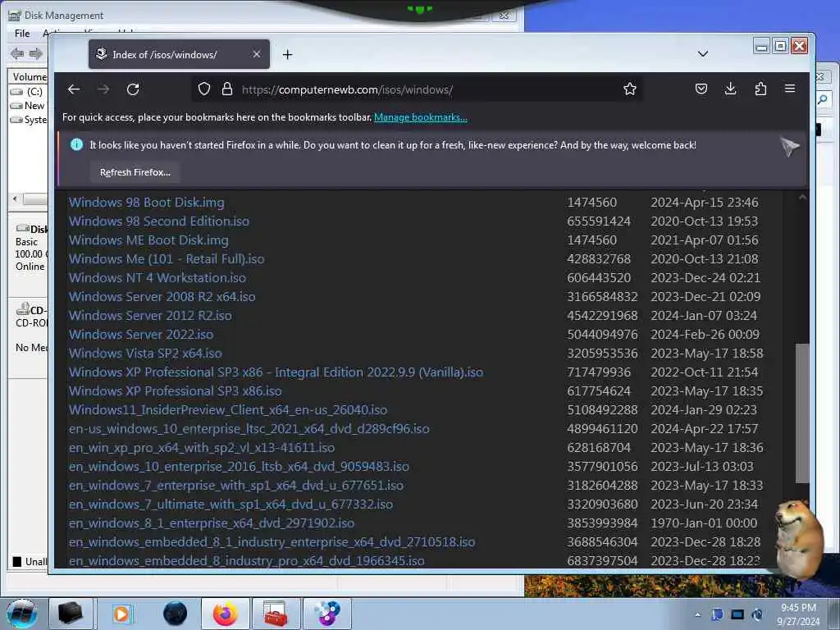Download Windows 98 Boot Disk.img
The height and width of the screenshot is (630, 840).
(146, 203)
